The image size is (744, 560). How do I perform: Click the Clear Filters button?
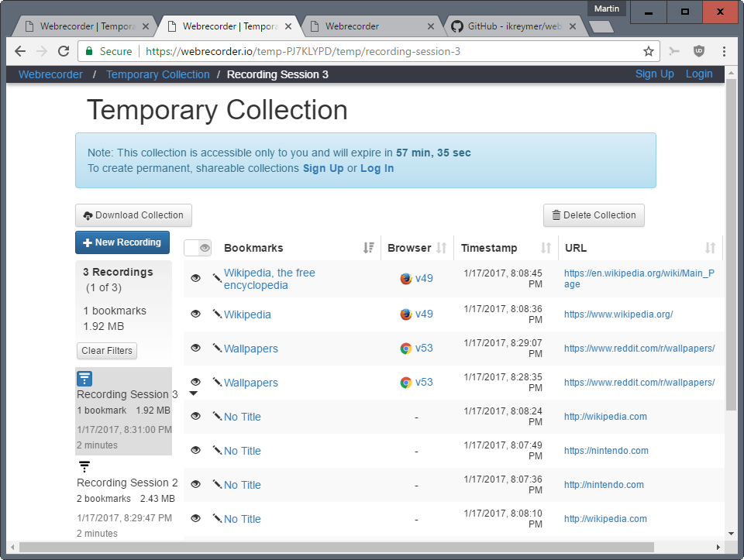pyautogui.click(x=107, y=351)
